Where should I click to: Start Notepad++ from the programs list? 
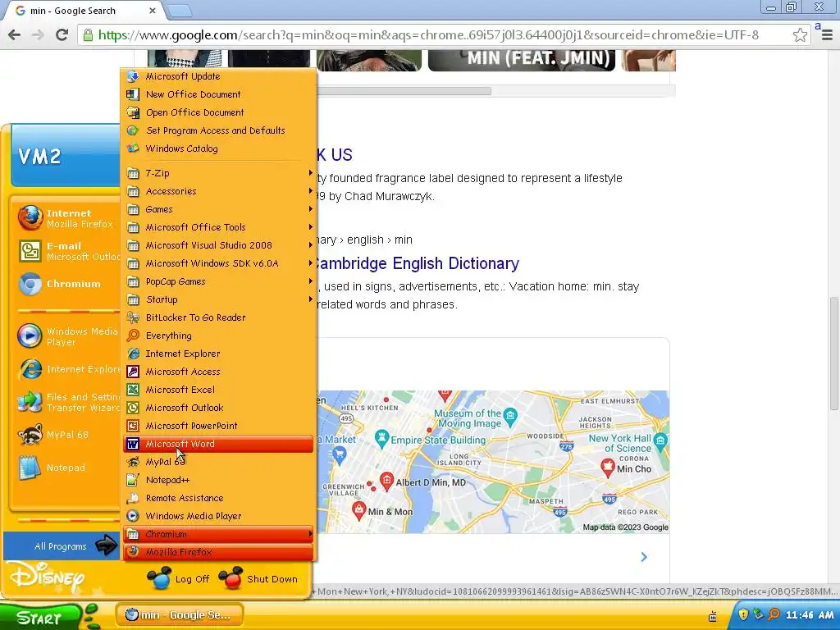click(x=218, y=480)
